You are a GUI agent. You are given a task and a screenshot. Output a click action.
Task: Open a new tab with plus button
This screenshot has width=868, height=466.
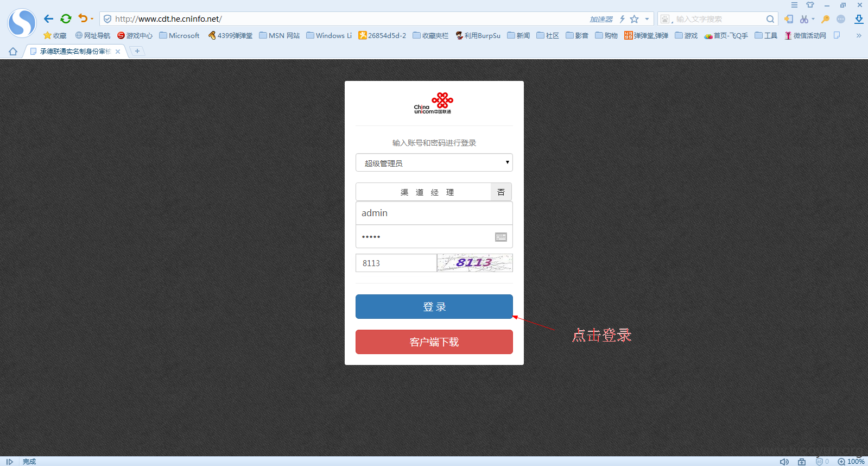click(137, 51)
